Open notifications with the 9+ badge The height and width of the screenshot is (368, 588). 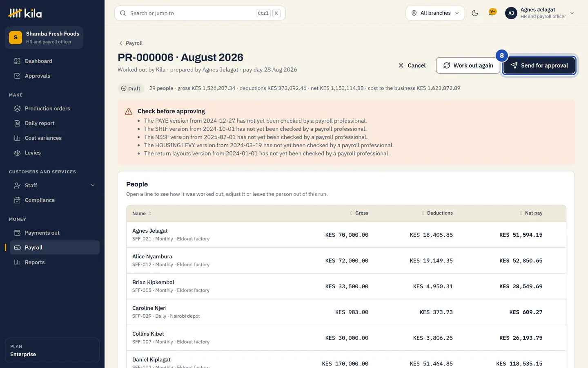tap(492, 13)
